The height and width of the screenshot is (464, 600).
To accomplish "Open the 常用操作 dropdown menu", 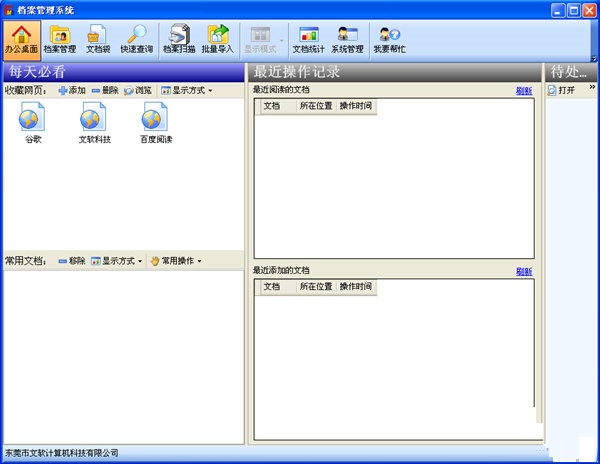I will 176,261.
